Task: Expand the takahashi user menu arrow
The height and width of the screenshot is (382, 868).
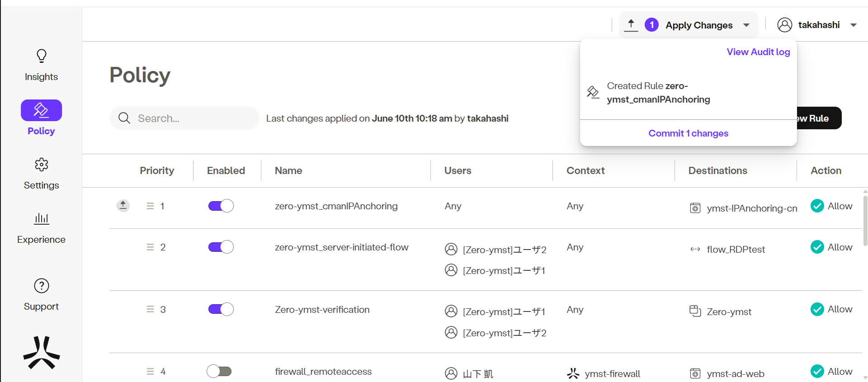Action: 854,25
